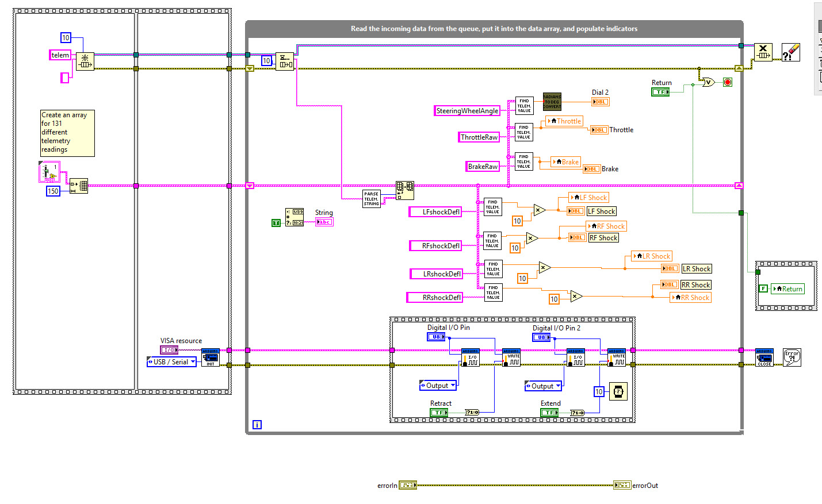Click the Dequeue Element node
The height and width of the screenshot is (504, 822).
[x=285, y=61]
